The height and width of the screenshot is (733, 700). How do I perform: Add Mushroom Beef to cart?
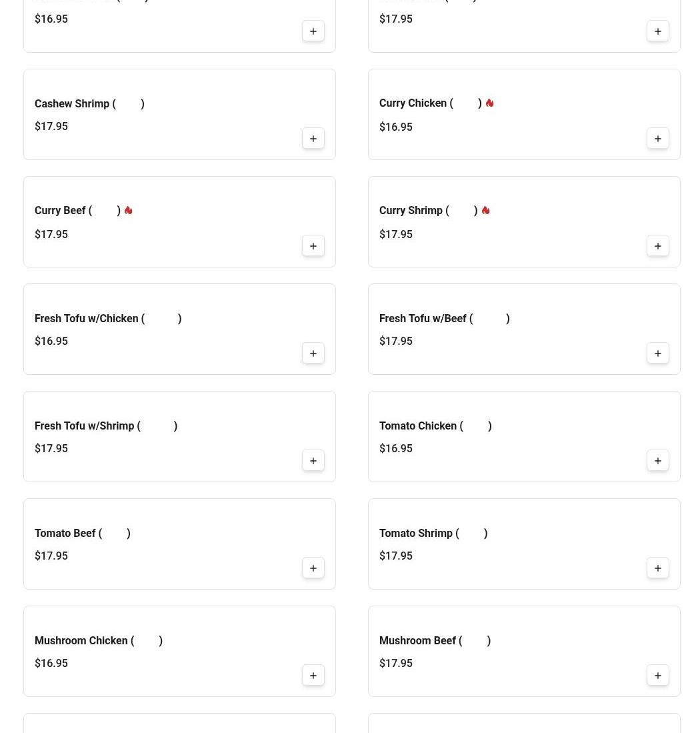coord(657,675)
